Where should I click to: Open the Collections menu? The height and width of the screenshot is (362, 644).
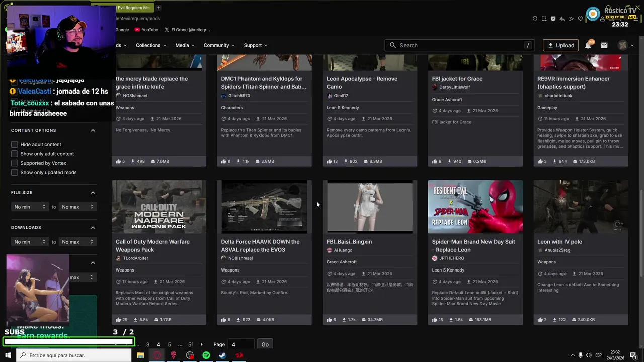151,45
